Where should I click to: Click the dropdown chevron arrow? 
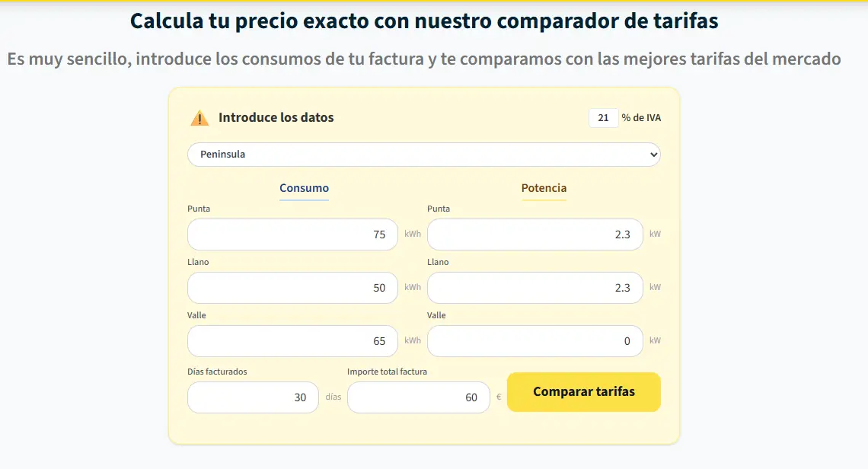(x=653, y=154)
